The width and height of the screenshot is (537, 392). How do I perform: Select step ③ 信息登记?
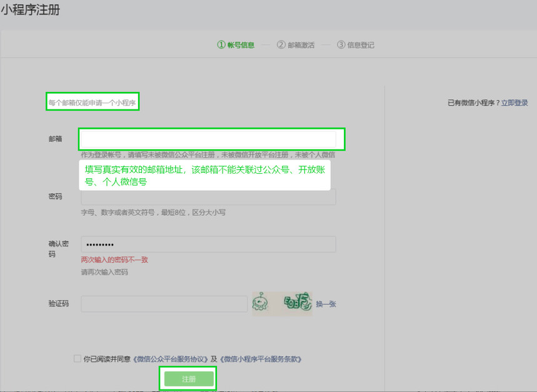[x=356, y=45]
